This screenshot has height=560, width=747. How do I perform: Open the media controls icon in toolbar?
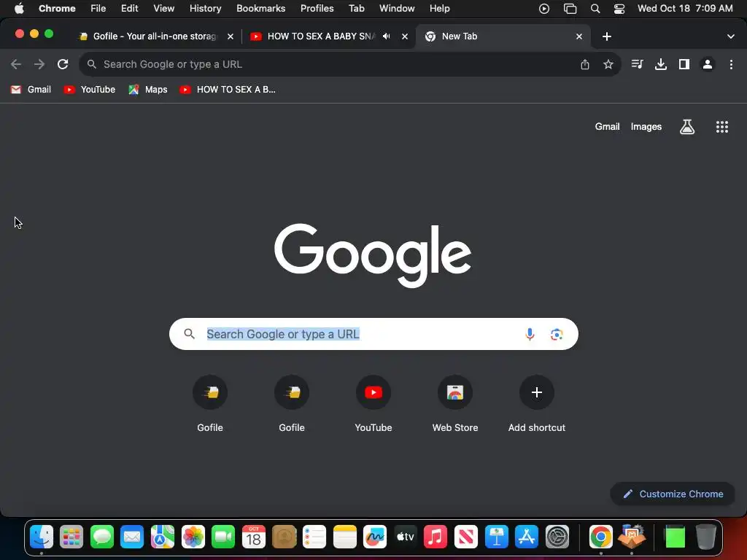tap(637, 64)
